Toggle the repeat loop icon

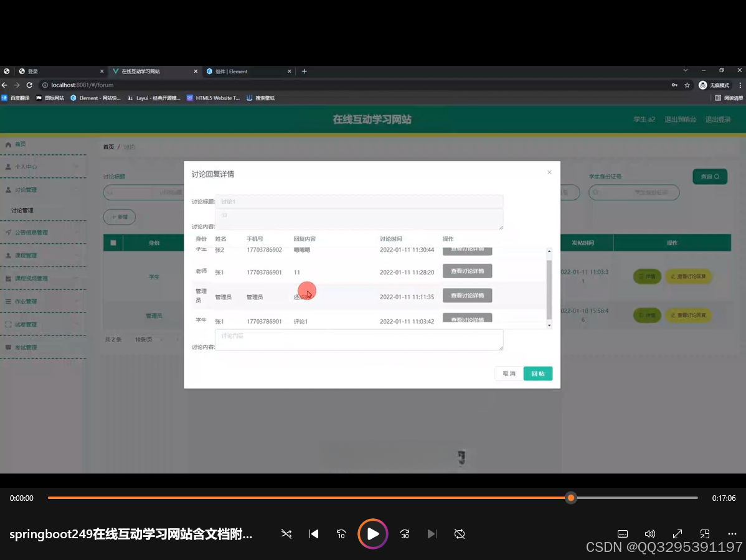[460, 534]
